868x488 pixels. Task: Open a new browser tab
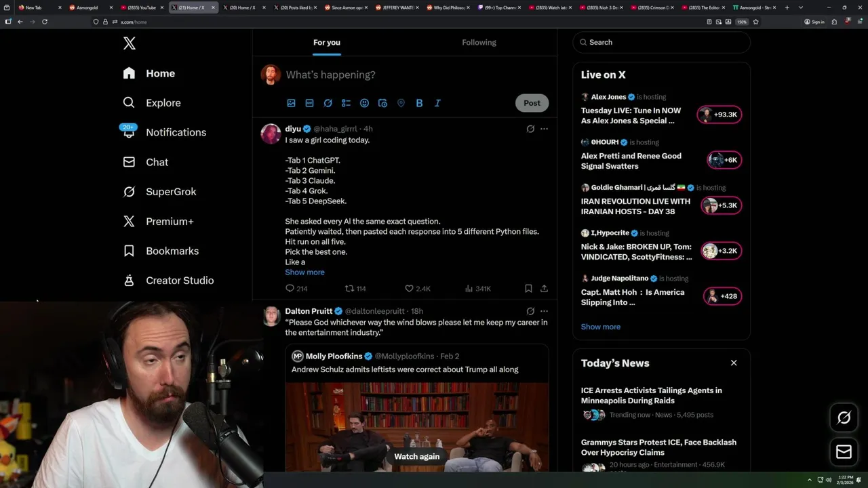point(787,7)
